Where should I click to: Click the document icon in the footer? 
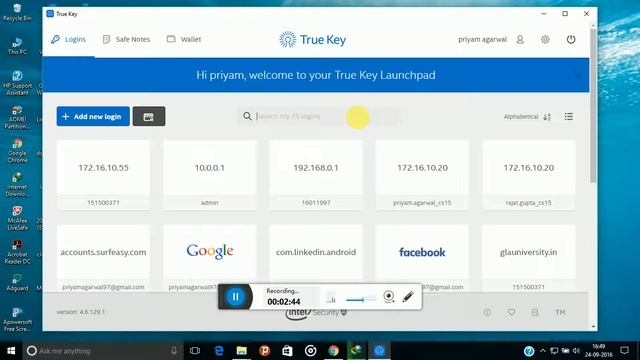(x=535, y=312)
